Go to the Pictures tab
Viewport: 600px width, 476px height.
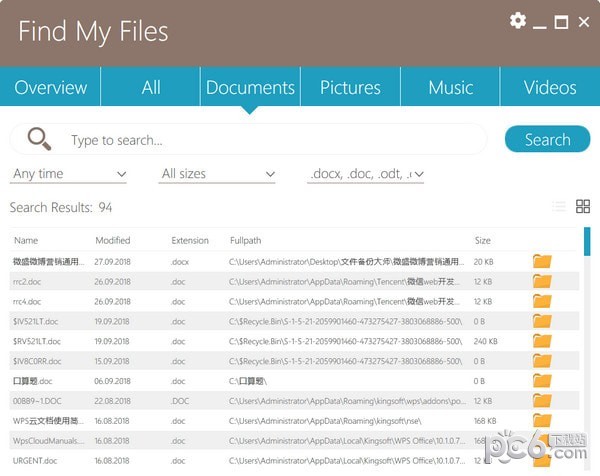[351, 87]
